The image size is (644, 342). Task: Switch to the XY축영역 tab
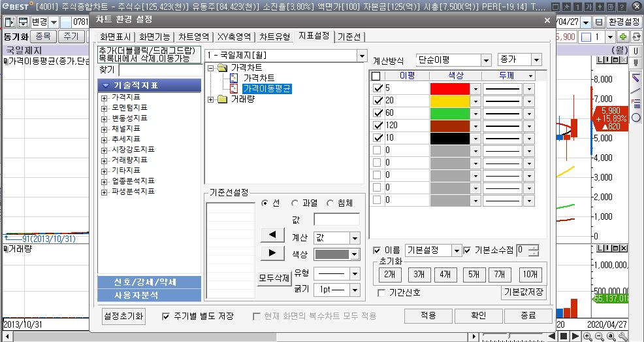click(x=234, y=37)
